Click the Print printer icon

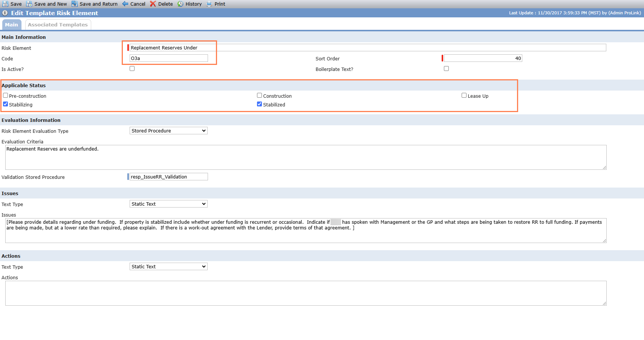point(209,4)
